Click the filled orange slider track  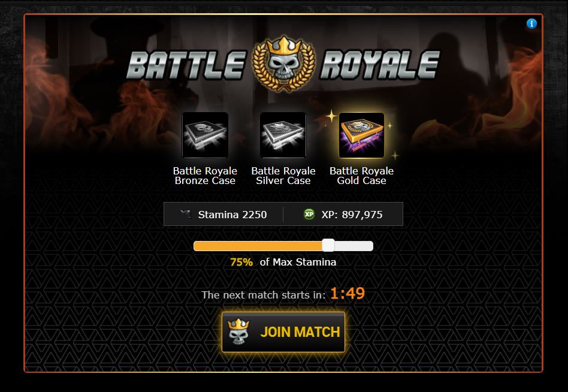[258, 246]
